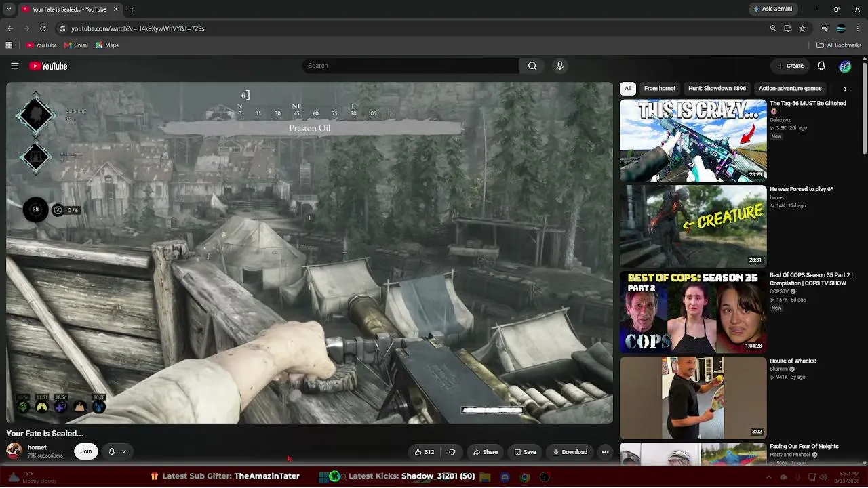This screenshot has height=488, width=868.
Task: Click the Shammi channel name
Action: [779, 369]
